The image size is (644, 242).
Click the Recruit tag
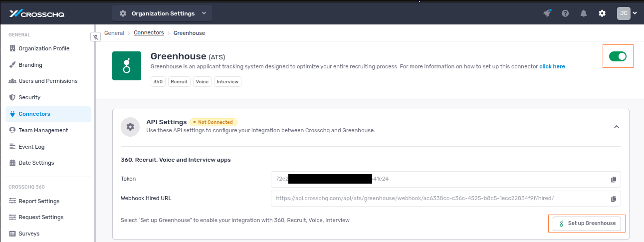179,81
